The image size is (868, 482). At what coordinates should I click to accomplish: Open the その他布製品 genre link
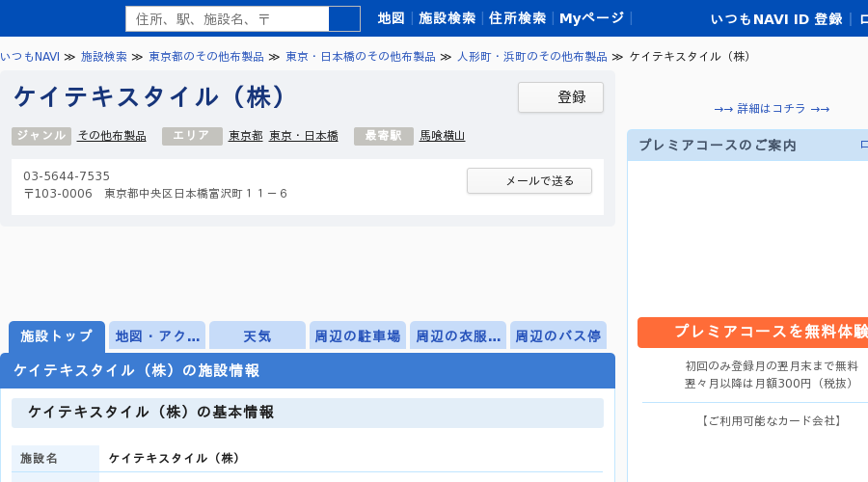(112, 136)
